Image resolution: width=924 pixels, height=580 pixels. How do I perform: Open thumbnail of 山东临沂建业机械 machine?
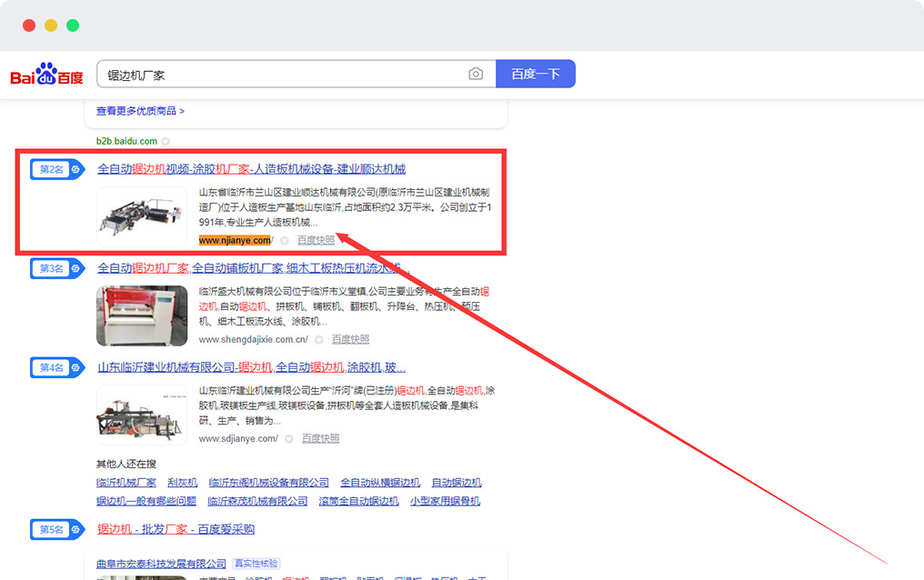click(x=142, y=415)
